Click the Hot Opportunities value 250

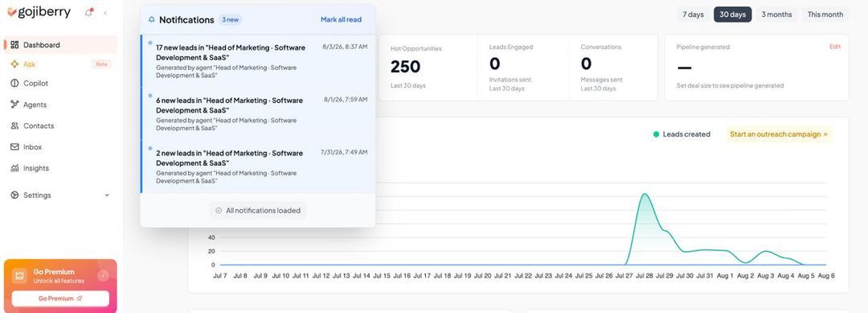click(x=405, y=67)
